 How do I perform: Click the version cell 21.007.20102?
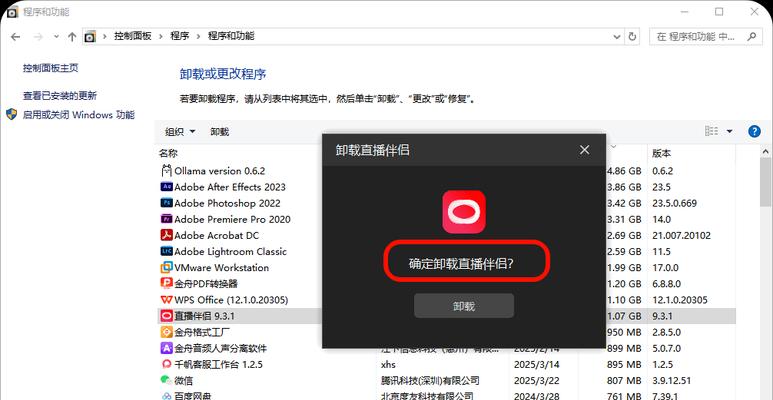[x=681, y=236]
